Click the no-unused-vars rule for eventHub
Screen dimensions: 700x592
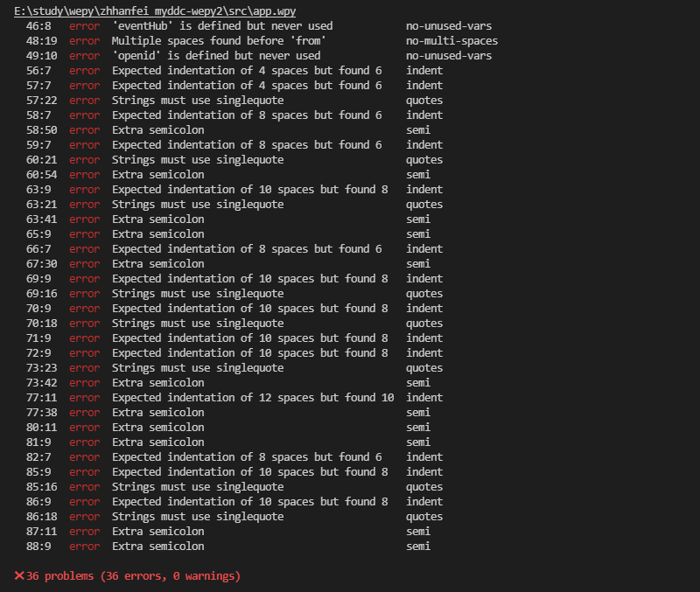click(449, 26)
